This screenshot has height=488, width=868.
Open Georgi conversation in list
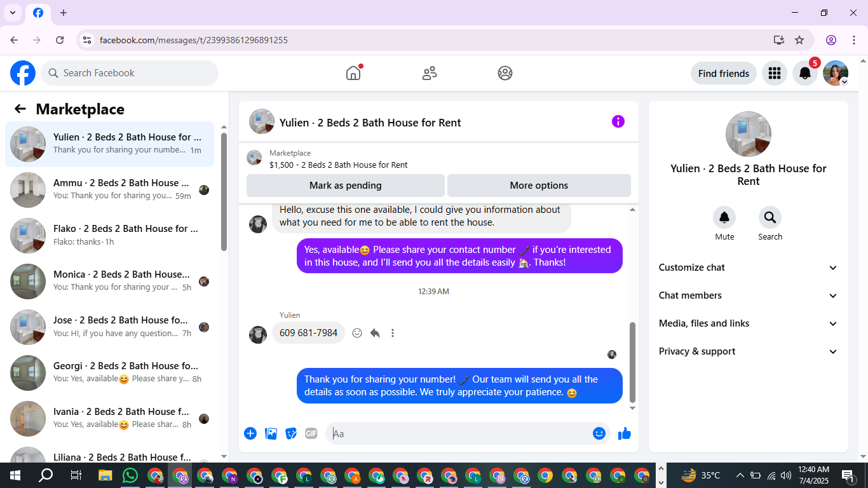click(109, 373)
